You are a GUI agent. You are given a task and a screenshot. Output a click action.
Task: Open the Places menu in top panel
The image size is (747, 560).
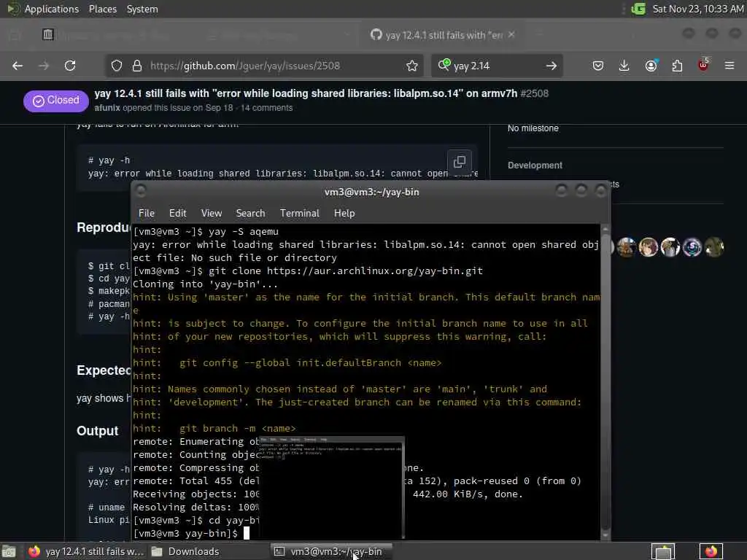pyautogui.click(x=103, y=9)
